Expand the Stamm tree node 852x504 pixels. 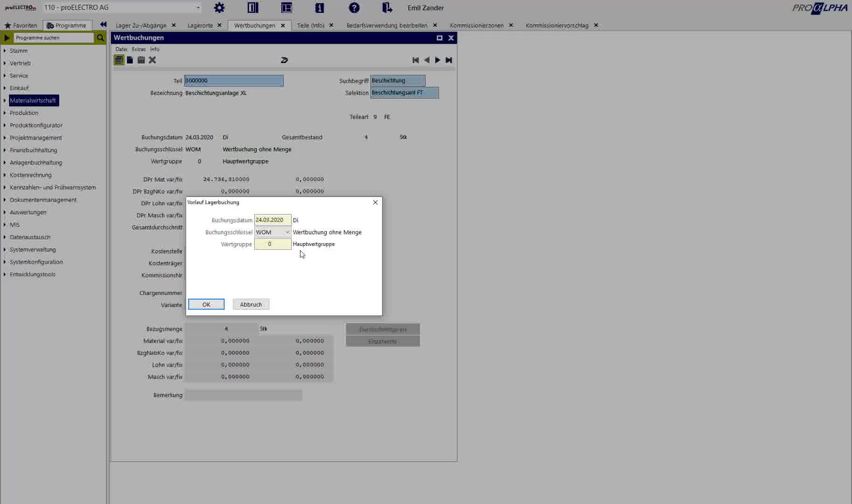tap(5, 50)
